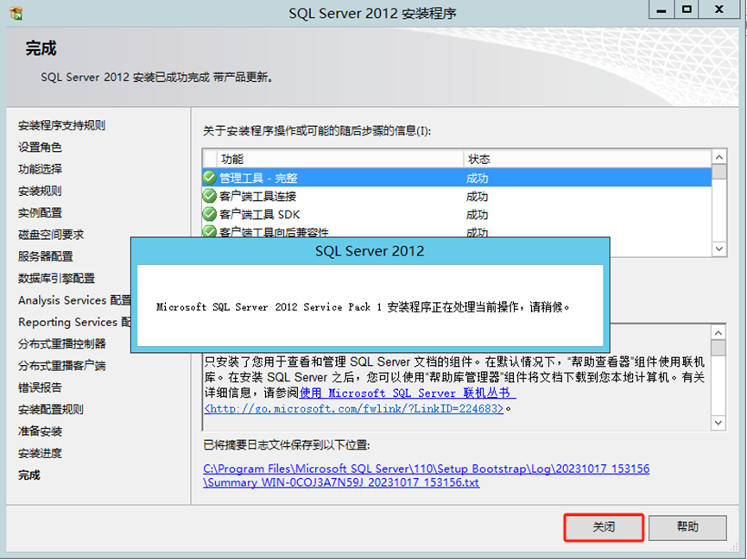Select 数据库引擎配置 step in sidebar

coord(57,279)
